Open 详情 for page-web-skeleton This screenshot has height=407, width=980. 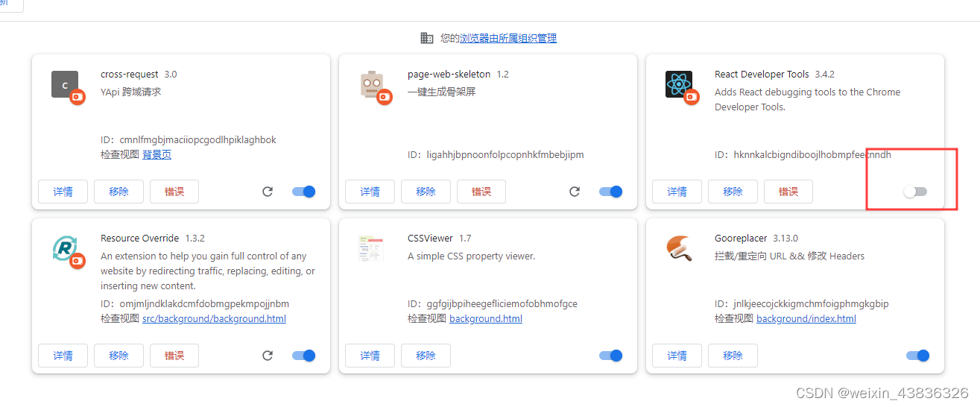coord(370,192)
